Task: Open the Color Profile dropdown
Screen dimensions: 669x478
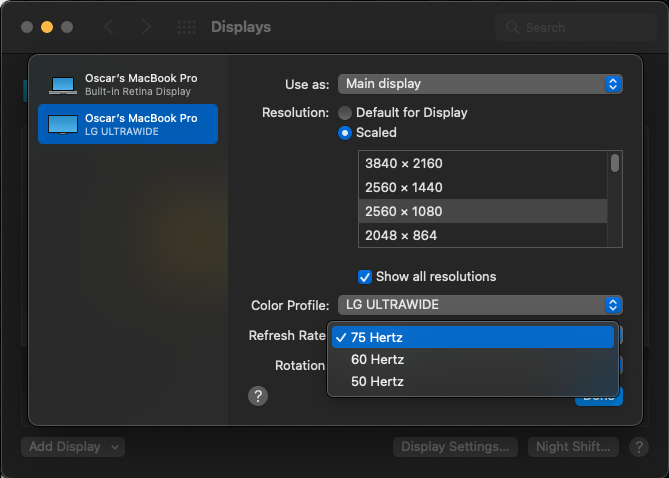Action: click(480, 304)
